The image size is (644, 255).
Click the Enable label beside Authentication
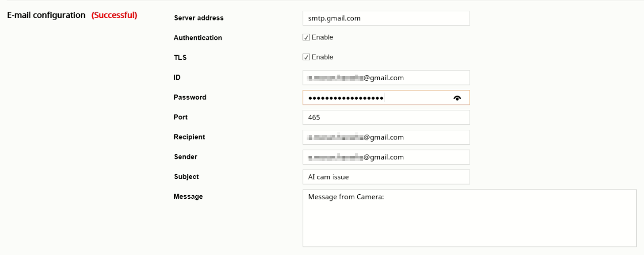[x=322, y=37]
